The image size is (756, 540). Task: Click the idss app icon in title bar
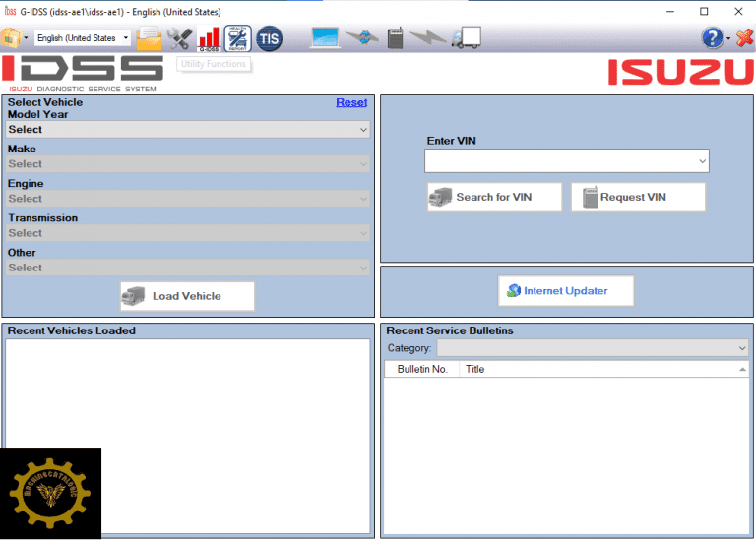[x=10, y=11]
